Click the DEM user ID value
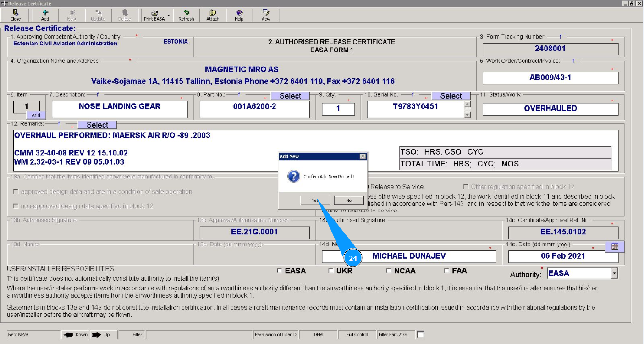The height and width of the screenshot is (344, 644). 318,335
